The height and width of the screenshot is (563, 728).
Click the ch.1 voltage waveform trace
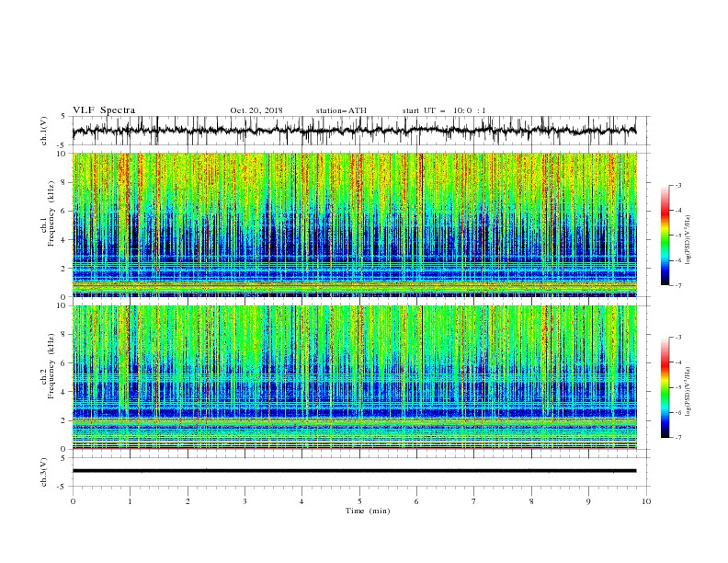354,131
